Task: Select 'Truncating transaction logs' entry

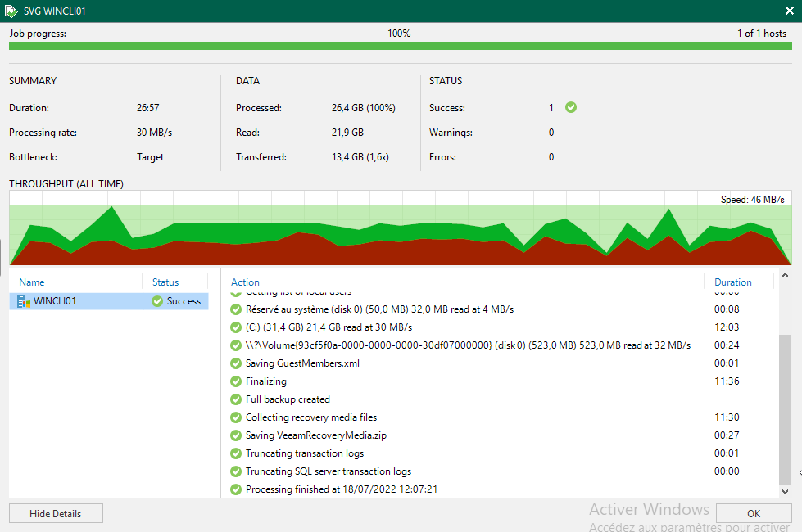Action: (x=305, y=453)
